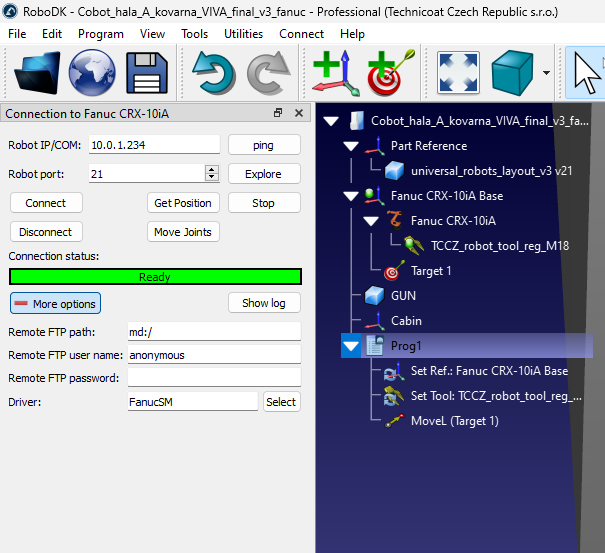
Task: Open the Utilities menu
Action: coord(243,33)
